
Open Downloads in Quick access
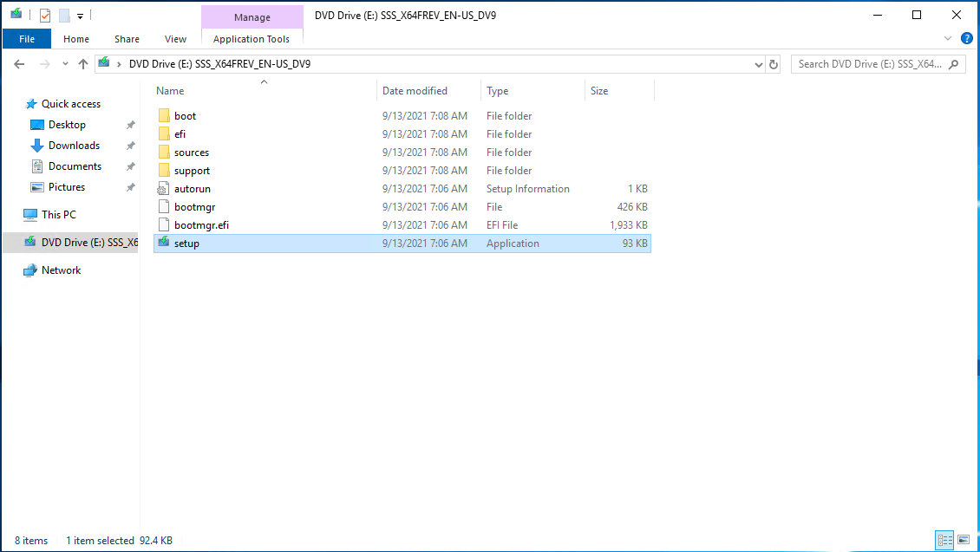click(x=74, y=145)
